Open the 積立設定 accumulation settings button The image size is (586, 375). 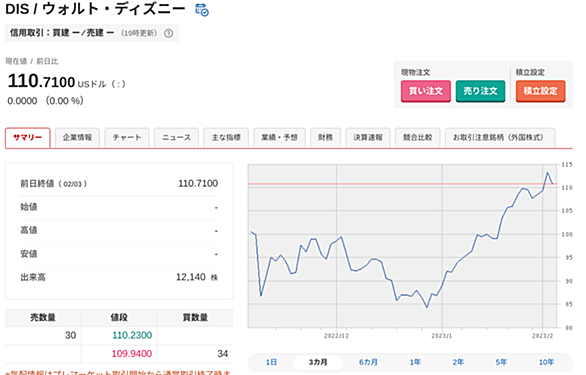(540, 91)
